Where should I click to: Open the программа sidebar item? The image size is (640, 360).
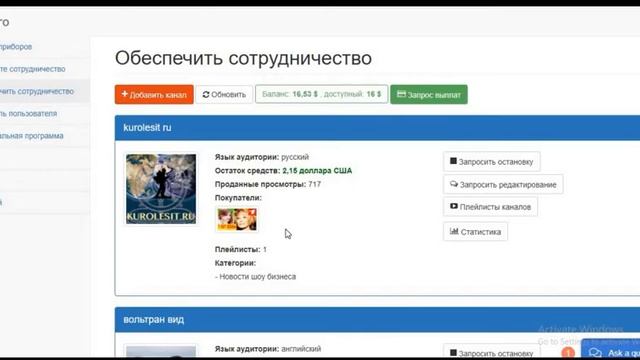32,136
